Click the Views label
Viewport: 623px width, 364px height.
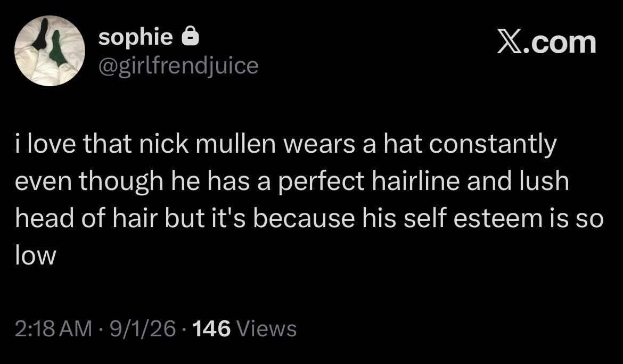266,329
